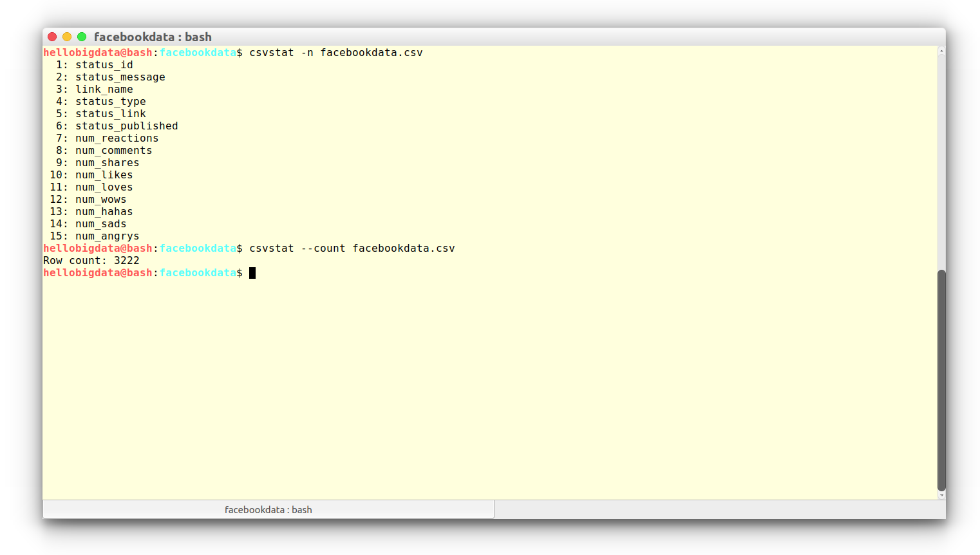Click the 'Row count: 3222' output line
The width and height of the screenshot is (980, 555).
[x=91, y=261]
